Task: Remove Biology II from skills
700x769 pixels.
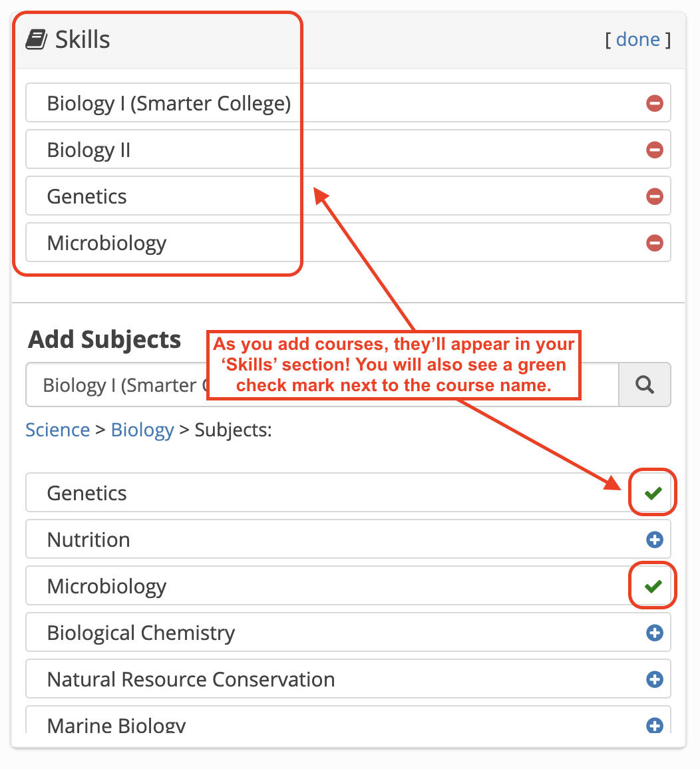Action: (x=654, y=150)
